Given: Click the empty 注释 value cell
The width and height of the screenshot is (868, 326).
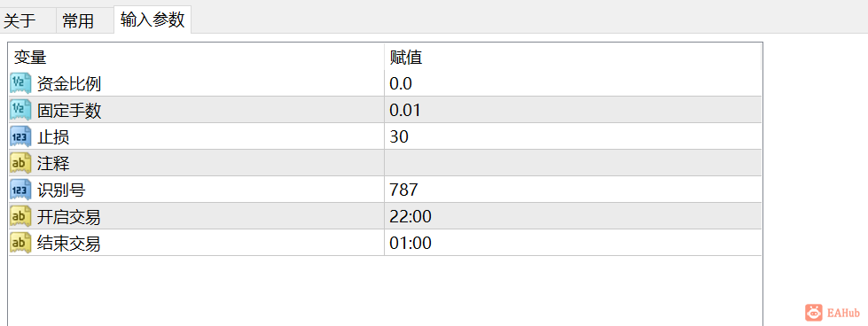Looking at the screenshot, I should [573, 163].
